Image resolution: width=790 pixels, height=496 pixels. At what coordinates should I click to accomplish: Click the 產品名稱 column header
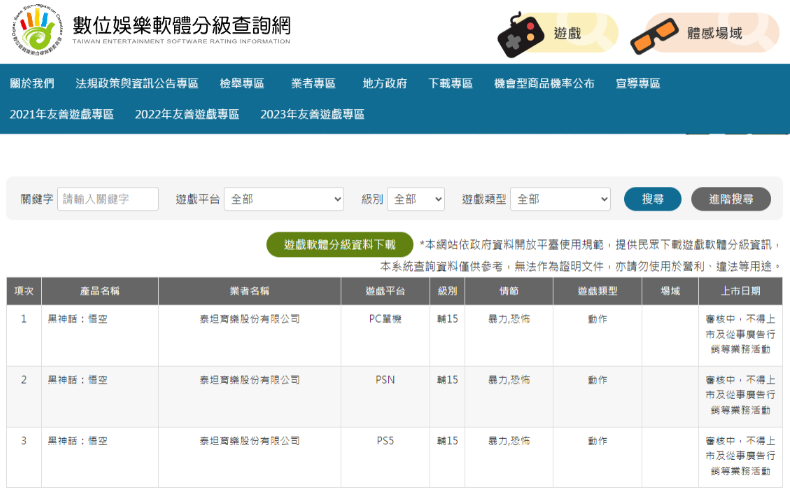click(100, 291)
